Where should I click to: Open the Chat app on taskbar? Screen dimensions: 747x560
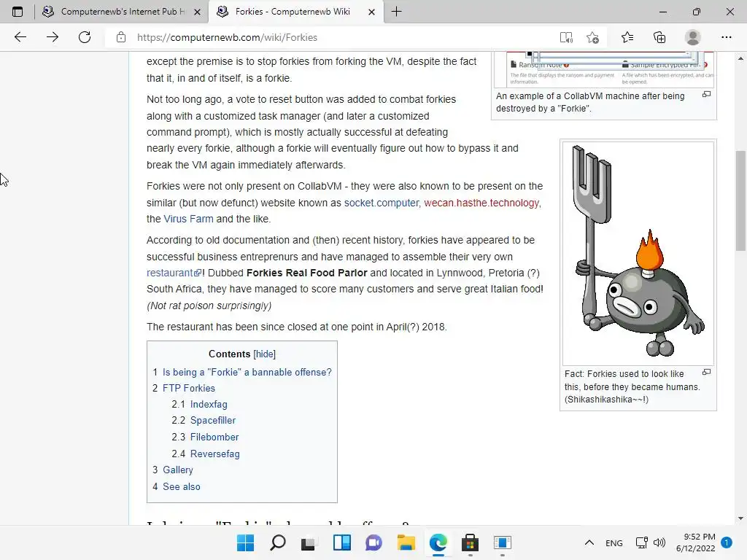374,542
